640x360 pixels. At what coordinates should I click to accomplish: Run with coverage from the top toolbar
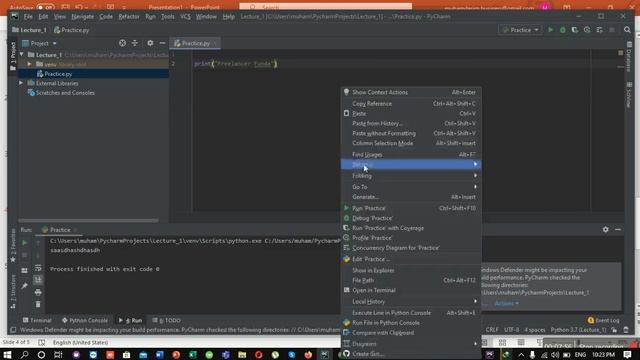click(575, 30)
